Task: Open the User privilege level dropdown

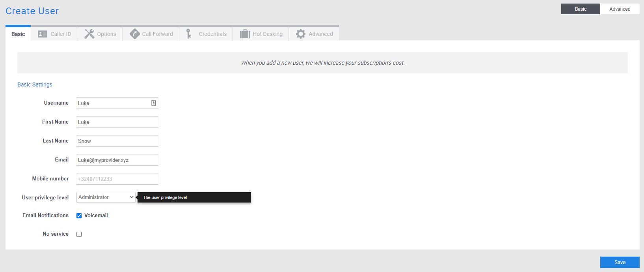Action: click(106, 197)
